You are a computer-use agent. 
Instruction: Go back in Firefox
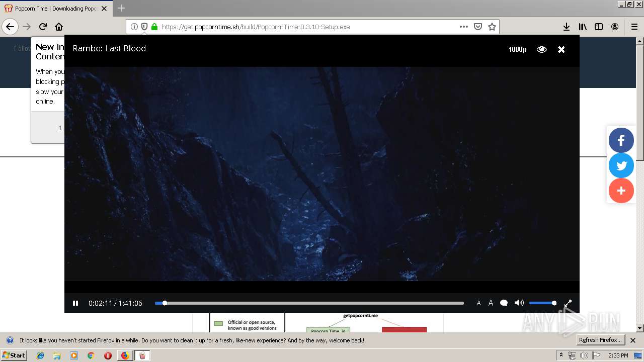click(10, 27)
